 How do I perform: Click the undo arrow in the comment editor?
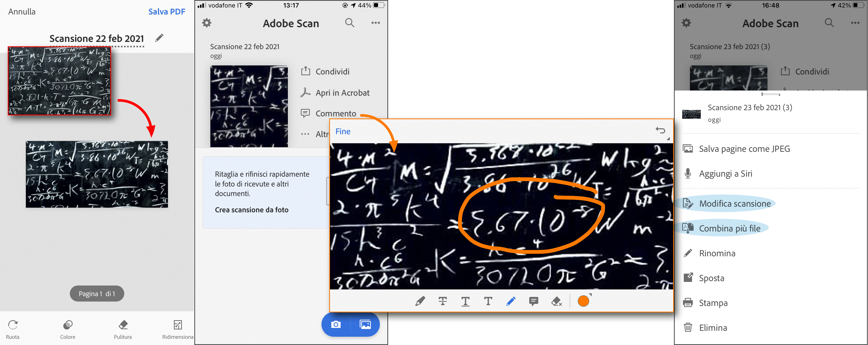click(660, 130)
